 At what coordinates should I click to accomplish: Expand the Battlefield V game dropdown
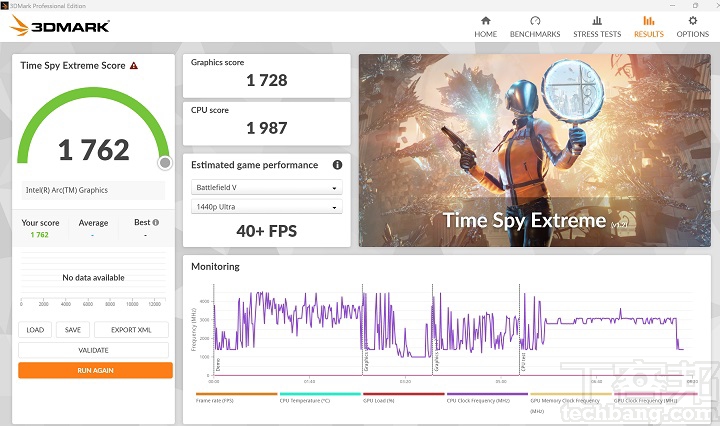pyautogui.click(x=266, y=187)
